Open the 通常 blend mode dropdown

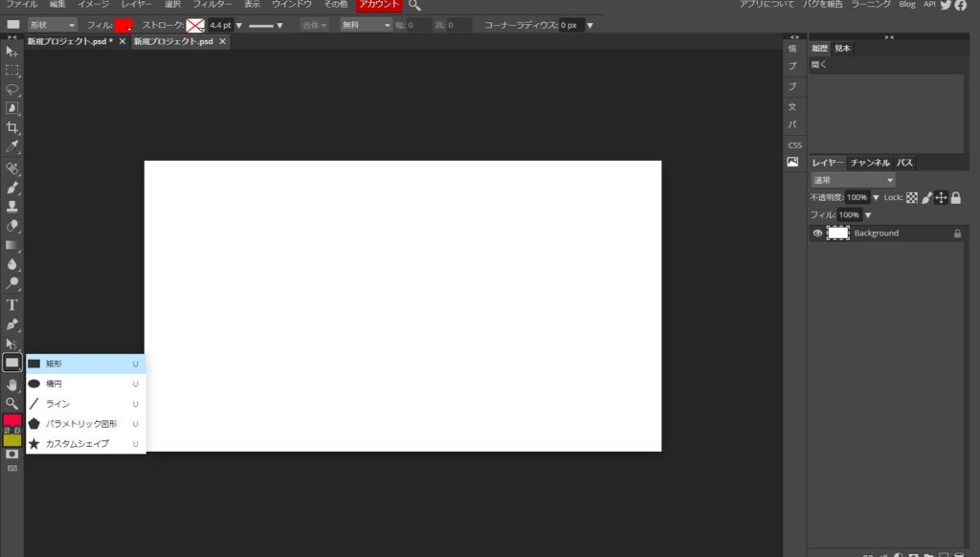coord(853,180)
